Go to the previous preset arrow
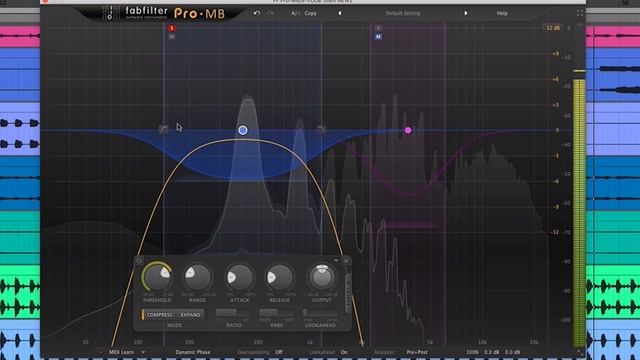The height and width of the screenshot is (360, 640). (x=340, y=13)
